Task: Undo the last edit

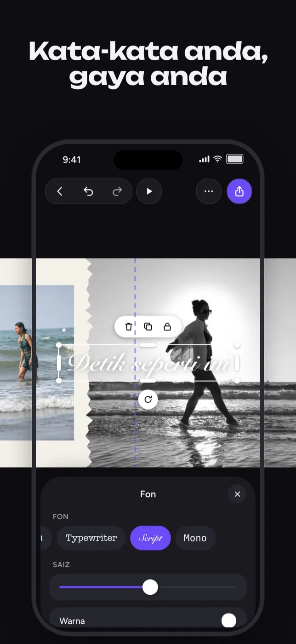Action: [x=88, y=191]
